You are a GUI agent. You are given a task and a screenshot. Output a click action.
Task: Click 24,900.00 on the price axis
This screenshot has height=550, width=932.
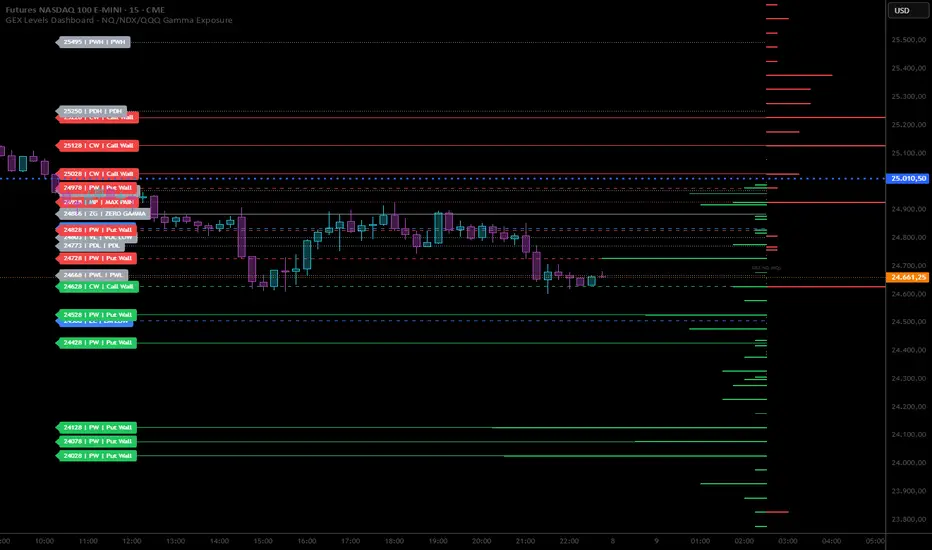pyautogui.click(x=908, y=209)
